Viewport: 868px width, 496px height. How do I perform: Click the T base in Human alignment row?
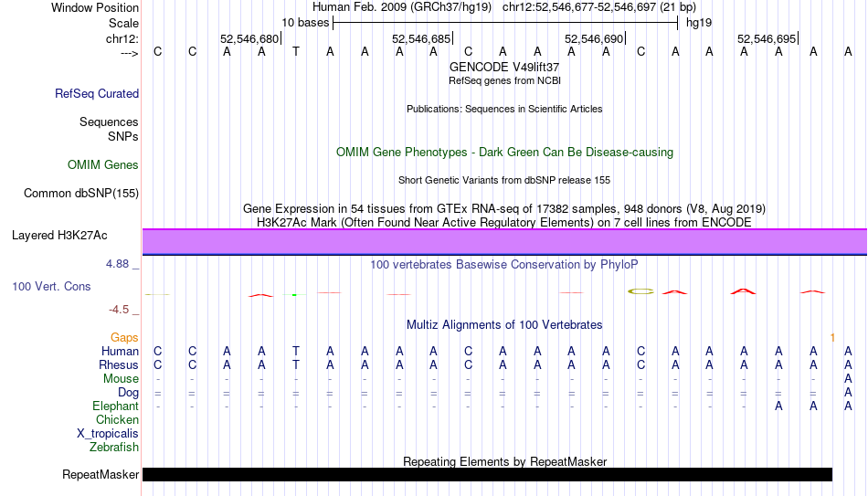(x=296, y=352)
